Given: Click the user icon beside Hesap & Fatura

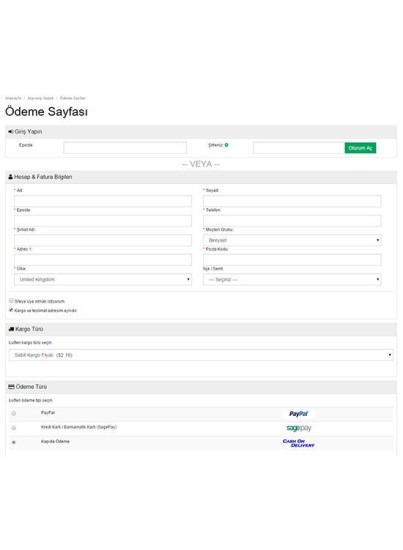Looking at the screenshot, I should click(x=11, y=177).
